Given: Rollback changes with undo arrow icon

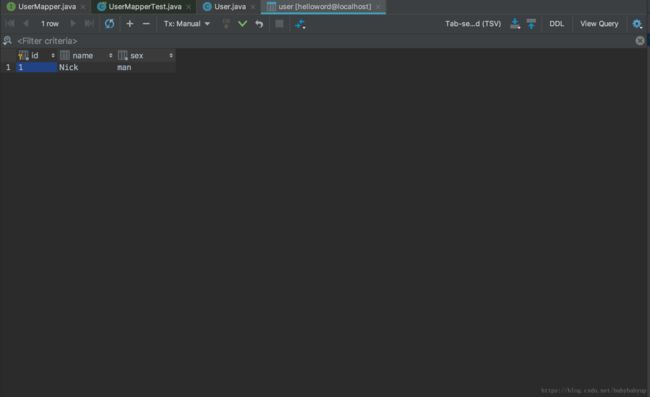Looking at the screenshot, I should 260,24.
